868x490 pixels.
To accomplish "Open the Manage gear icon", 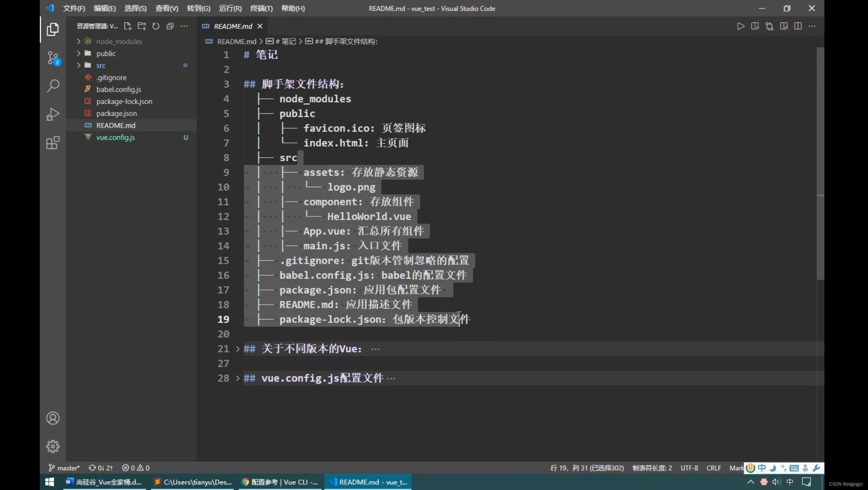I will tap(53, 446).
